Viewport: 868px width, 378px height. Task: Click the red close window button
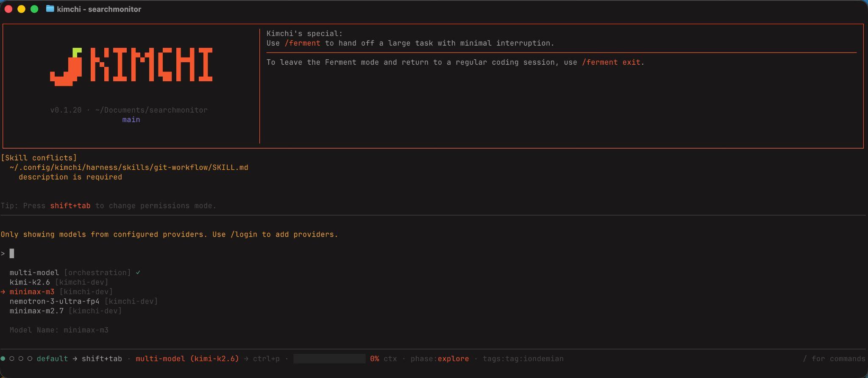[x=8, y=9]
